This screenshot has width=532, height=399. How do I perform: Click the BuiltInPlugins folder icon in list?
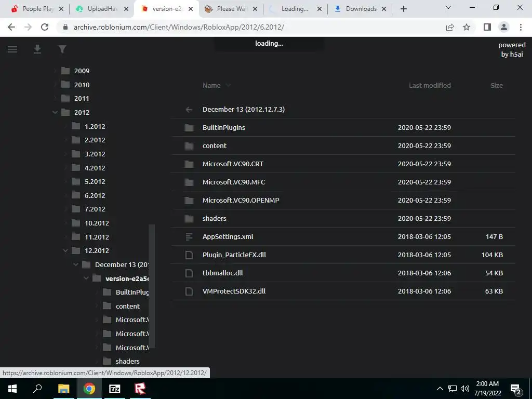click(x=189, y=128)
